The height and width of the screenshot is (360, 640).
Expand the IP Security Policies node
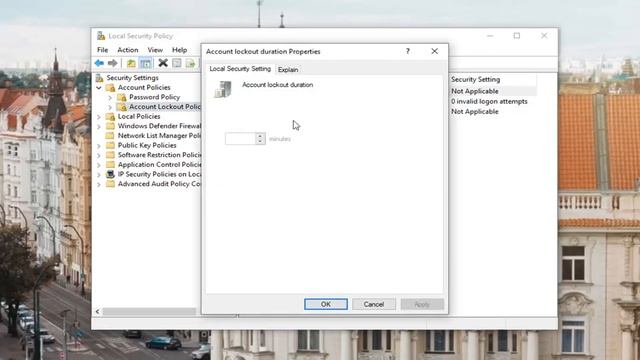pyautogui.click(x=99, y=175)
